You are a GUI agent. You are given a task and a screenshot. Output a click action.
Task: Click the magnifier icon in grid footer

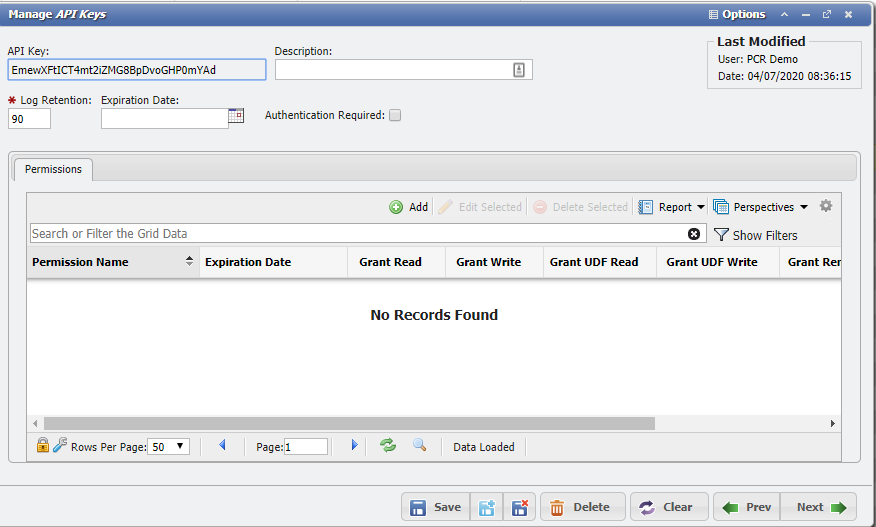pyautogui.click(x=419, y=446)
